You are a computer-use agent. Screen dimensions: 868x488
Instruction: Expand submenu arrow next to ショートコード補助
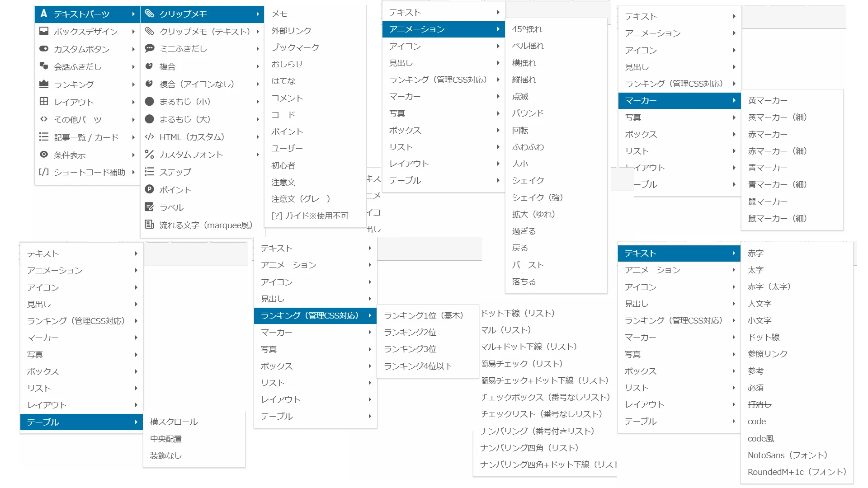(x=133, y=172)
